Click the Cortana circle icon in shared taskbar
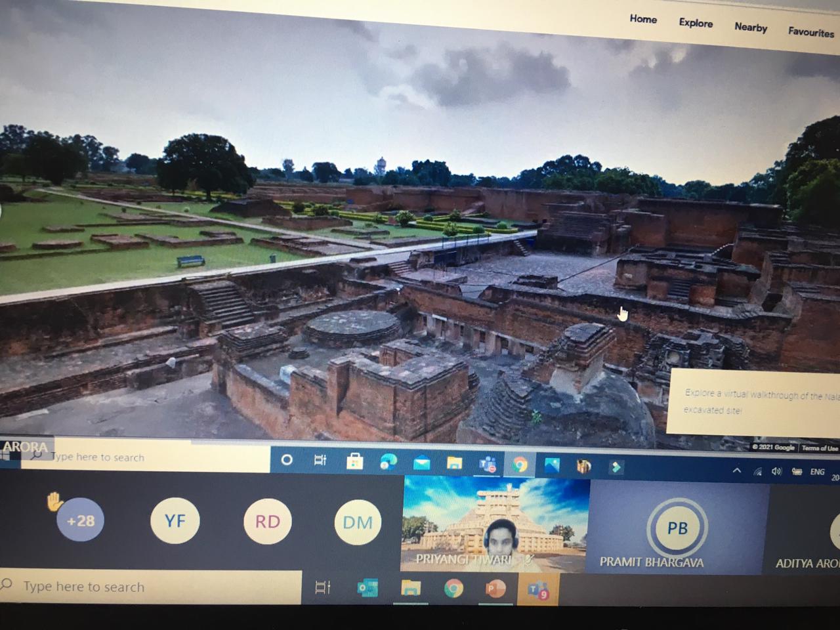The image size is (840, 630). pos(287,460)
